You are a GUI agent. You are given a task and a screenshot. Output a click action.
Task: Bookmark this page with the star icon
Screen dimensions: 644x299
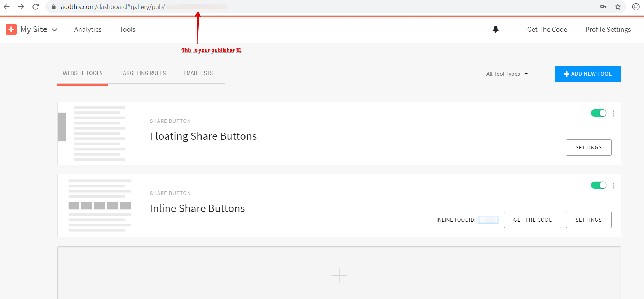click(x=618, y=7)
